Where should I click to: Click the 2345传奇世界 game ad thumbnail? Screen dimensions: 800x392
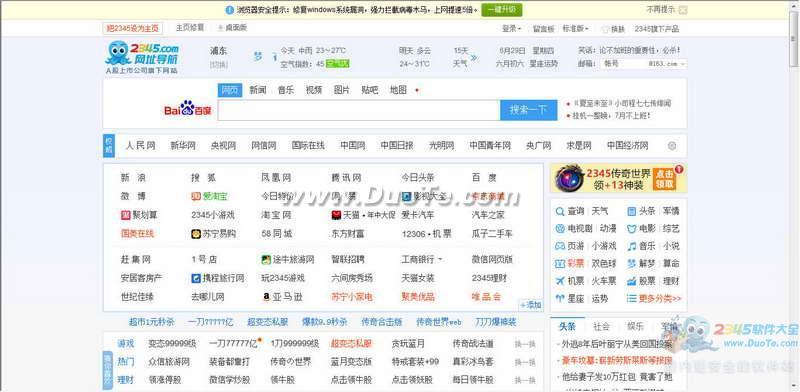coord(569,178)
